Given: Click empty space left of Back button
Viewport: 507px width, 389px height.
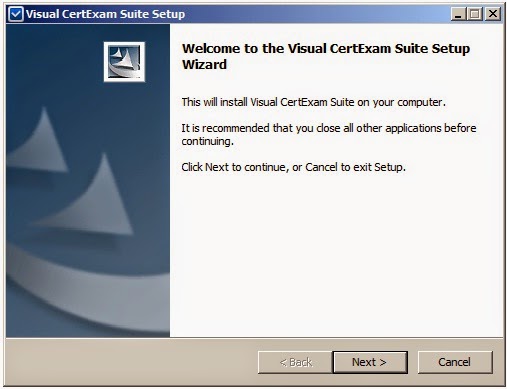Looking at the screenshot, I should pos(132,362).
